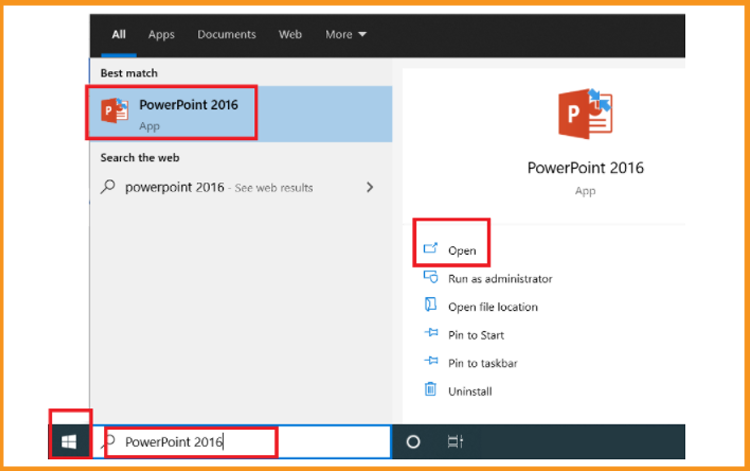The image size is (750, 471).
Task: Switch to the Documents search tab
Action: pos(227,34)
